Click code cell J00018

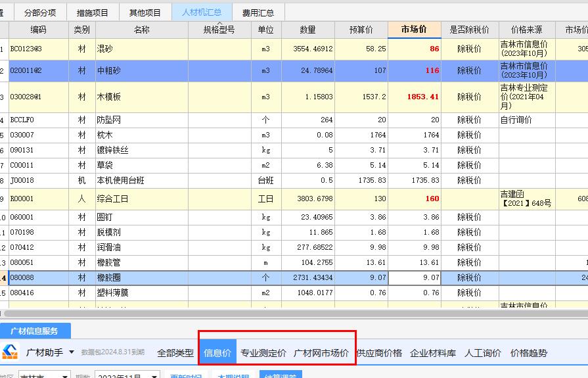point(39,180)
